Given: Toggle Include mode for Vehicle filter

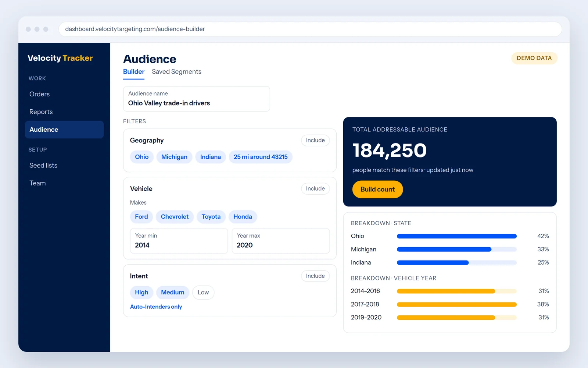Looking at the screenshot, I should pos(315,188).
